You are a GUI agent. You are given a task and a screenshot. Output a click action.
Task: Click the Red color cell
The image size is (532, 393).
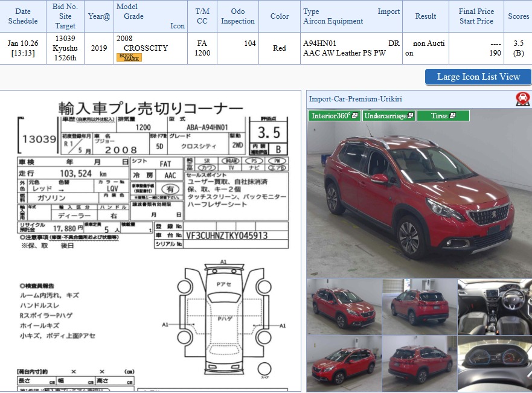pyautogui.click(x=280, y=48)
